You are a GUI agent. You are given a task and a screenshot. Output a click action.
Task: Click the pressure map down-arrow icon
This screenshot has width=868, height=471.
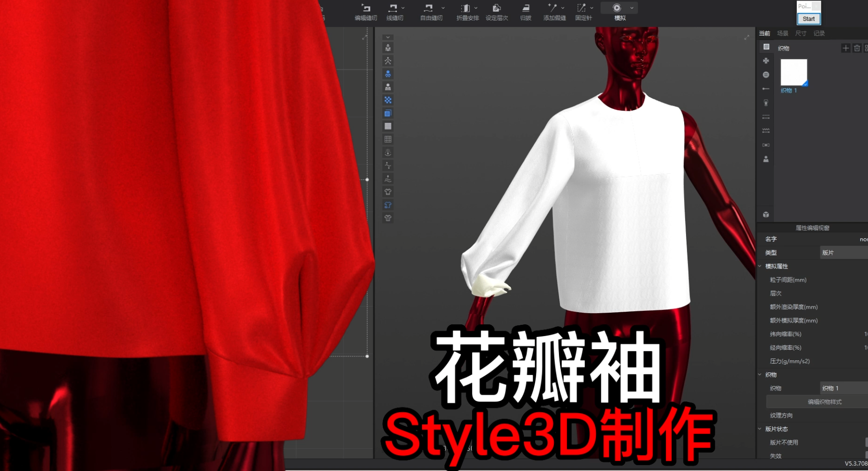coord(388,152)
